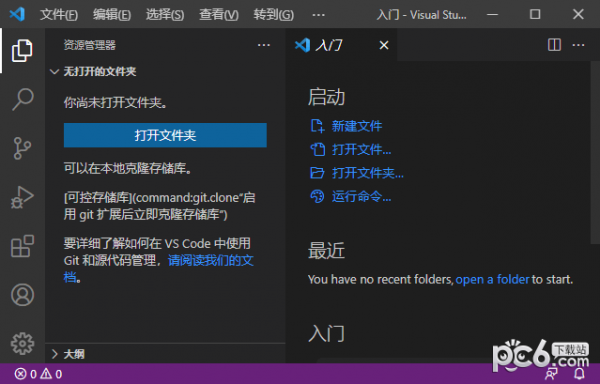The width and height of the screenshot is (600, 384).
Task: Click the 'open a folder' link
Action: (x=492, y=280)
